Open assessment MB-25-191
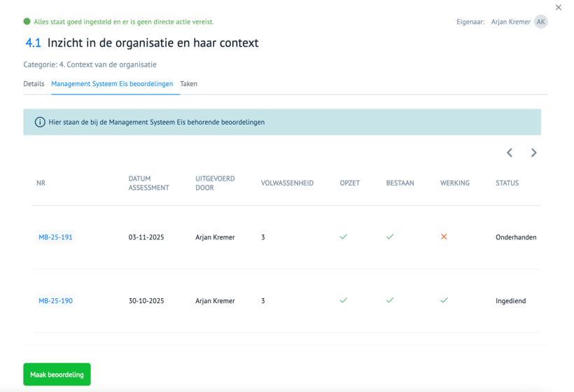 point(55,237)
